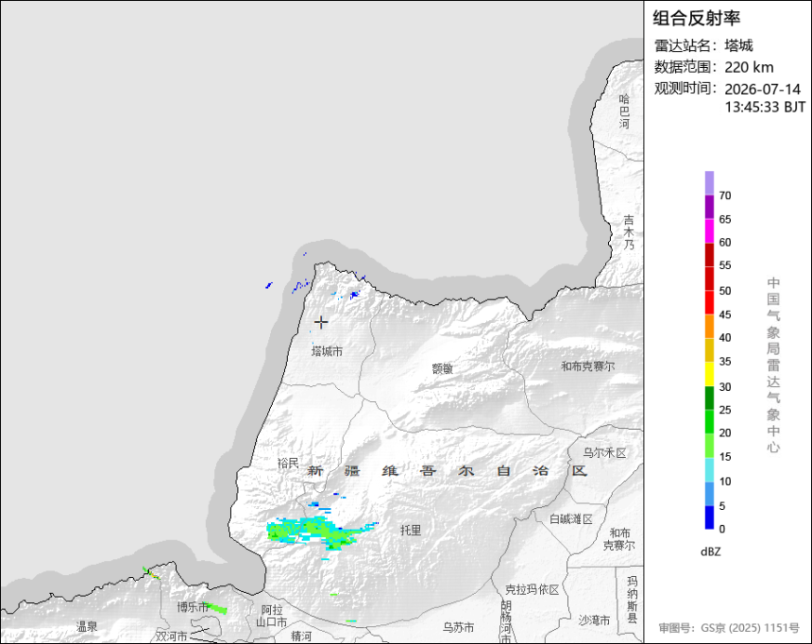This screenshot has height=644, width=812.
Task: Click the 新疆维吾尔自治区 region label
Action: pyautogui.click(x=448, y=471)
